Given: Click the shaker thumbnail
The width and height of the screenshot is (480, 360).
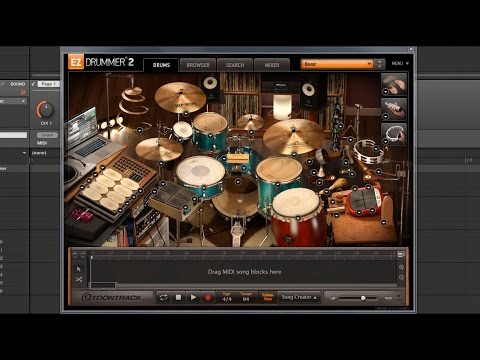Looking at the screenshot, I should click(394, 108).
